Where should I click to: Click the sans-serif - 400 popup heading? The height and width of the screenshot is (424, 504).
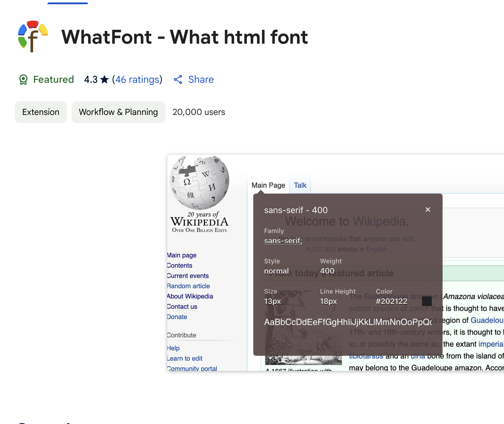pos(296,210)
